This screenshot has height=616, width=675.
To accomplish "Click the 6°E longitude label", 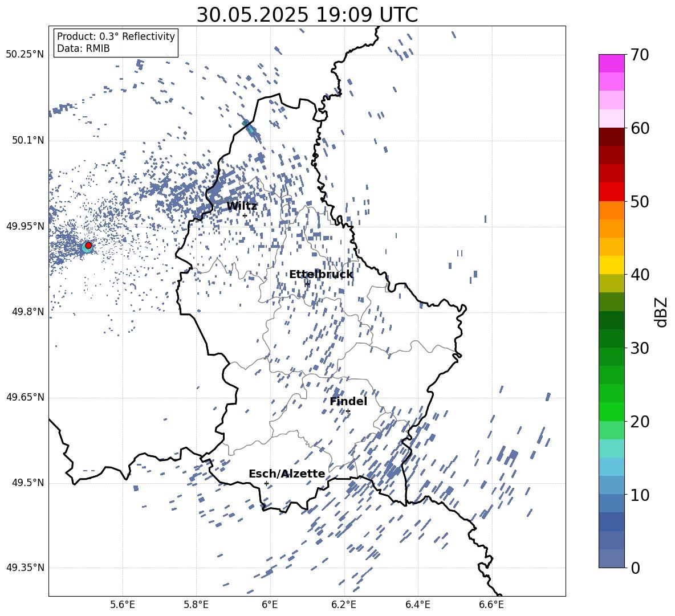I will click(x=270, y=605).
